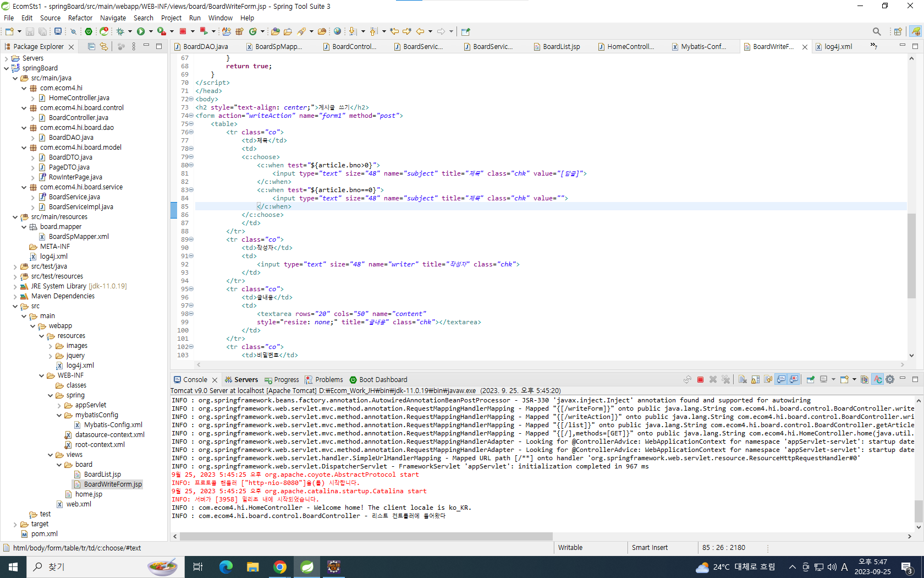The height and width of the screenshot is (578, 924).
Task: Close the BoardWriteForm.jsp editor tab
Action: click(805, 47)
